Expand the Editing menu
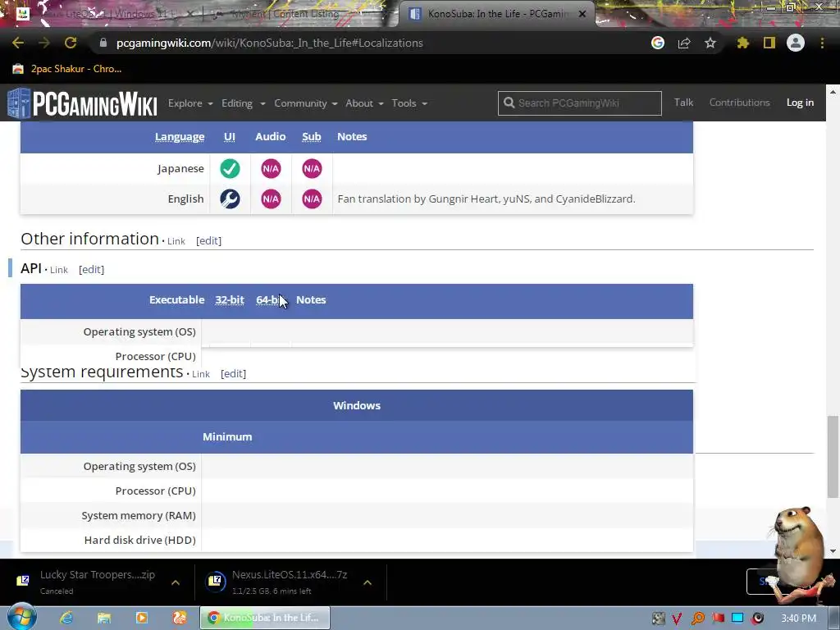 [243, 103]
